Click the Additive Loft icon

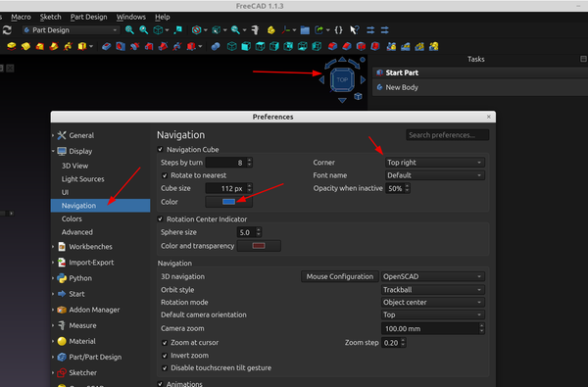[x=40, y=46]
